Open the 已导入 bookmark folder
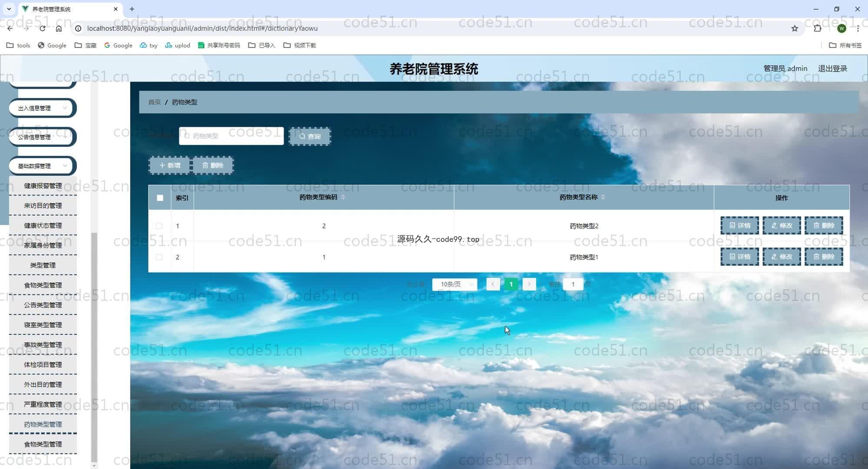The width and height of the screenshot is (868, 469). [x=262, y=45]
